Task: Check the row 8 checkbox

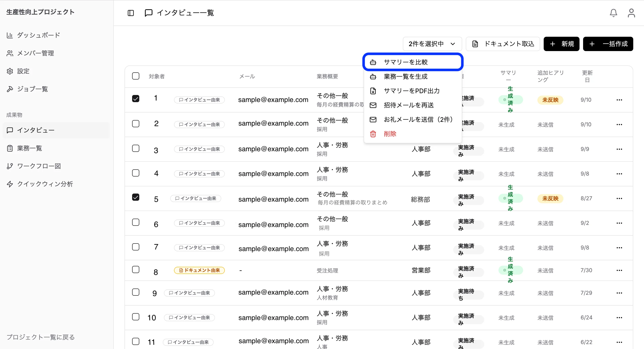Action: (135, 270)
